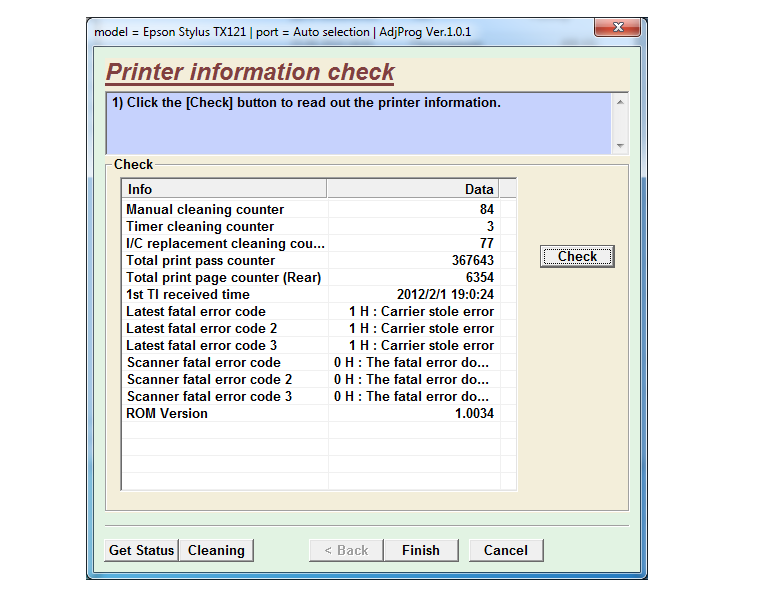Sort list by Info column header
Image resolution: width=768 pixels, height=614 pixels.
coord(224,189)
